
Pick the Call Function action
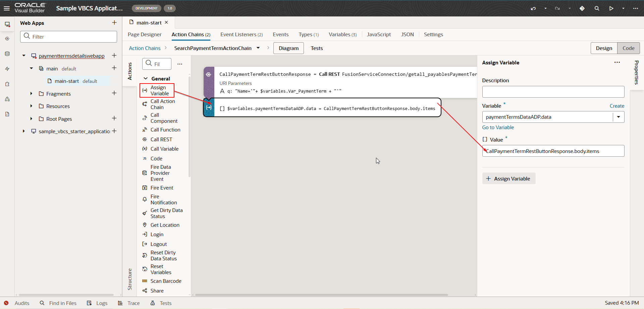click(161, 130)
